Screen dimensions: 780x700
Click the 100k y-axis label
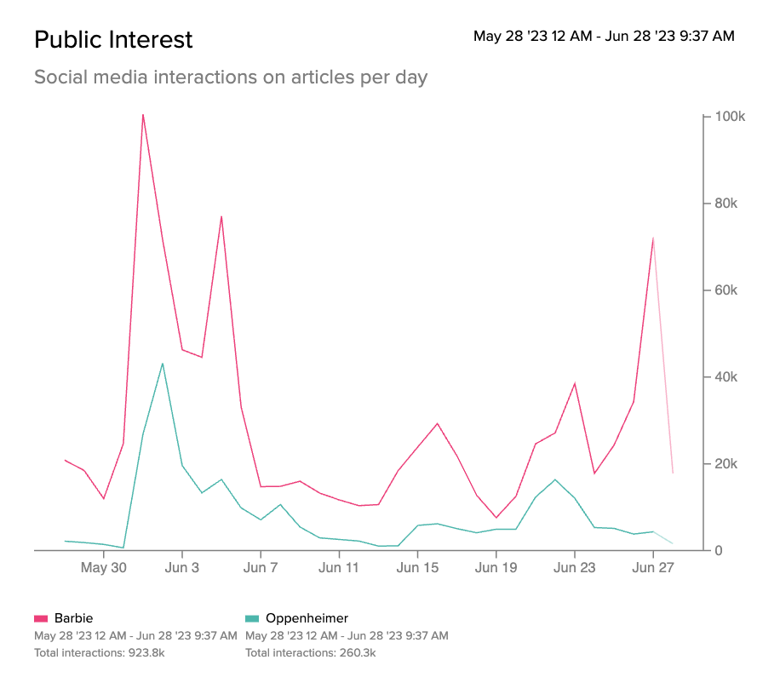(730, 117)
